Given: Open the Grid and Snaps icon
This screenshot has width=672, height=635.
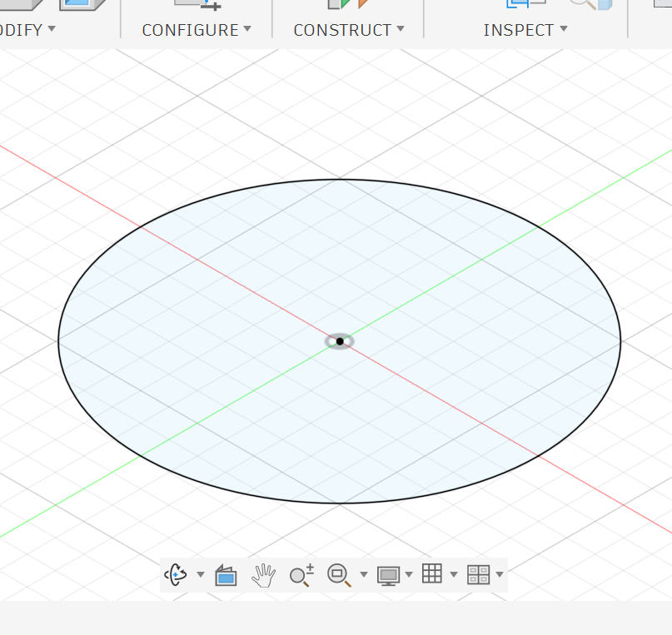Looking at the screenshot, I should tap(432, 573).
